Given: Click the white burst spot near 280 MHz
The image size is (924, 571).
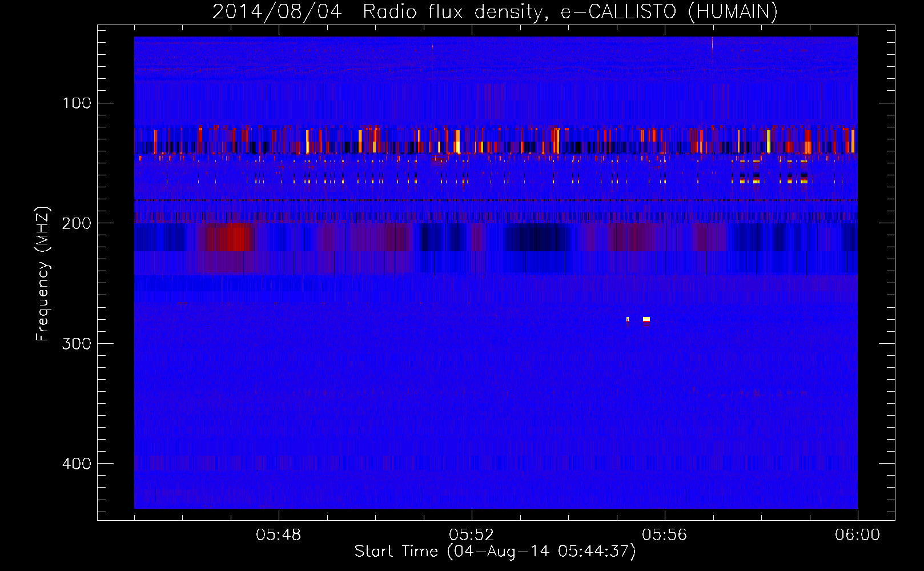Looking at the screenshot, I should coord(646,319).
